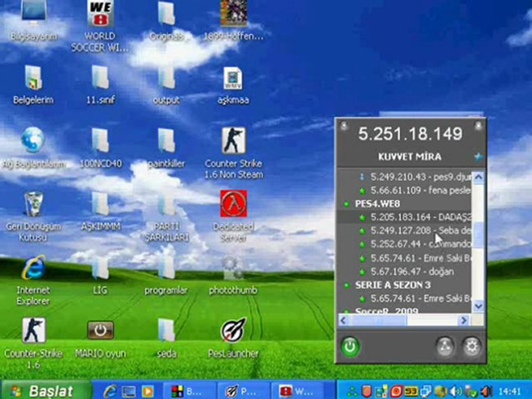Click the horizontal scrollbar right arrow
Screen dimensions: 532x399
tap(464, 320)
